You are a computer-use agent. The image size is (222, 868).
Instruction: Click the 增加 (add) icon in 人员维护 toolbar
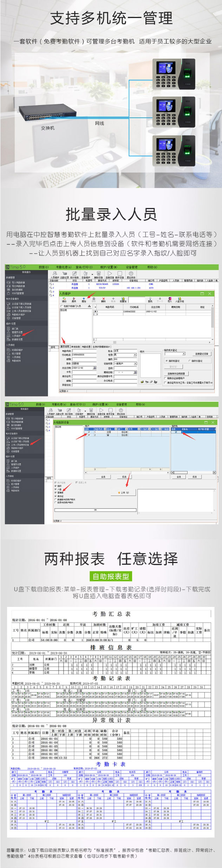[84, 299]
